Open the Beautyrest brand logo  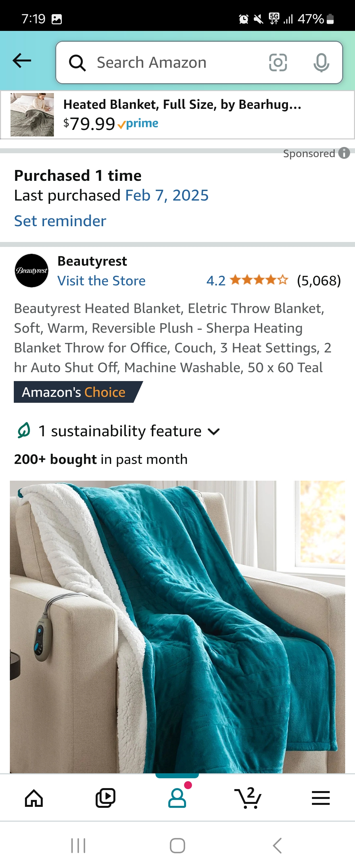[32, 271]
